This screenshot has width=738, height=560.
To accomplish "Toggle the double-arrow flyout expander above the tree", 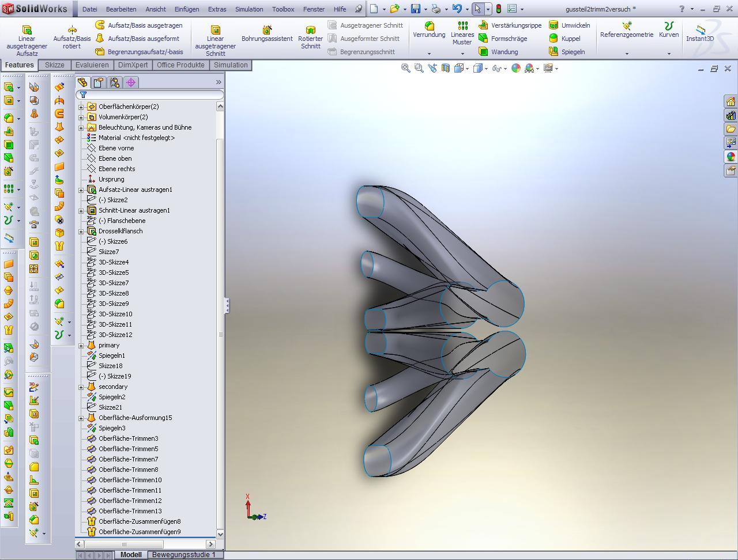I will [x=219, y=82].
